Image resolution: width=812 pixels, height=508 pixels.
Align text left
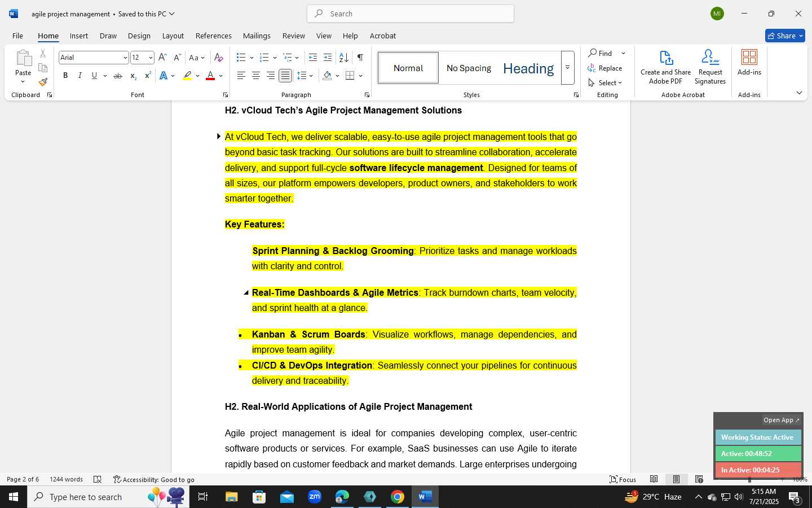pyautogui.click(x=241, y=76)
